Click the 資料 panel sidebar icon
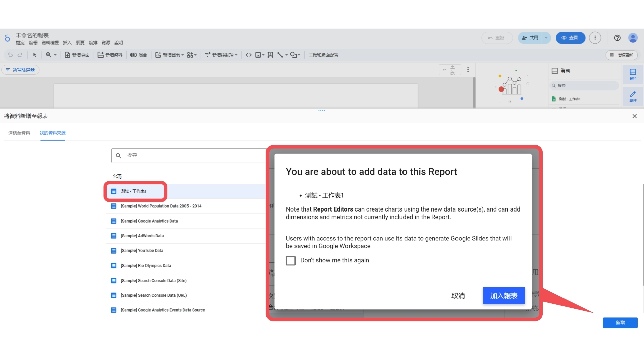This screenshot has width=644, height=362. click(633, 74)
